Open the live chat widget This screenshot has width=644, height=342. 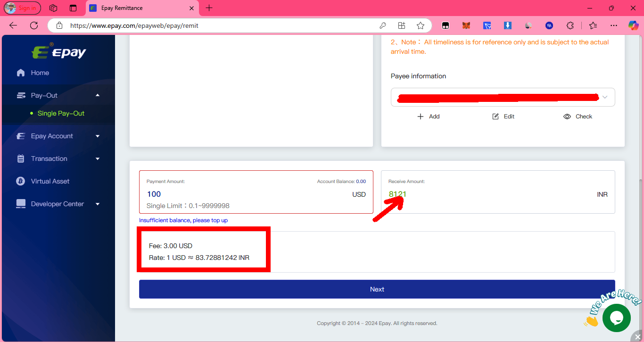616,318
